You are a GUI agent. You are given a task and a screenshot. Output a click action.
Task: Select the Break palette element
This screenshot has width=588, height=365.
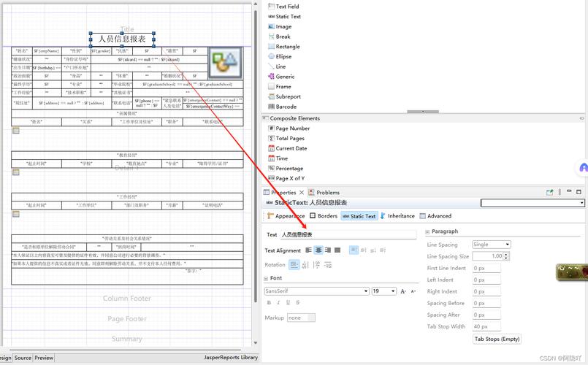click(x=279, y=36)
